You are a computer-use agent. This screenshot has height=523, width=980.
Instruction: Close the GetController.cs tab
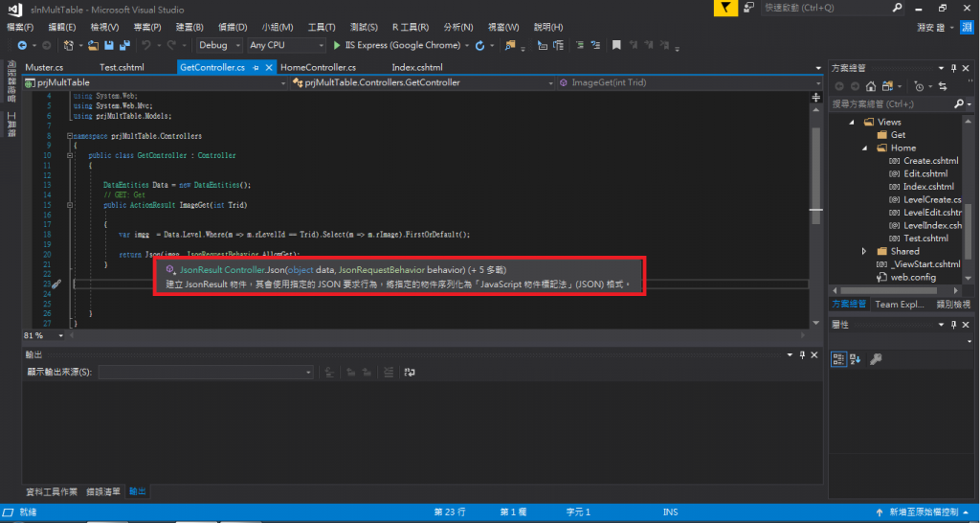tap(269, 68)
